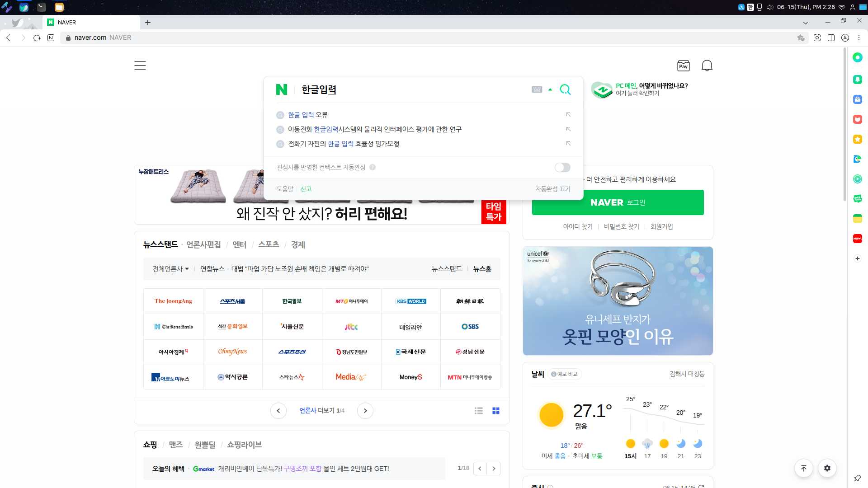Click the green search magnifier icon
868x488 pixels.
[565, 89]
